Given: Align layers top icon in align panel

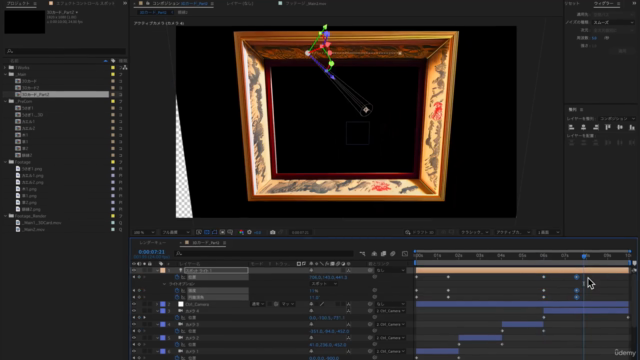Looking at the screenshot, I should [608, 127].
